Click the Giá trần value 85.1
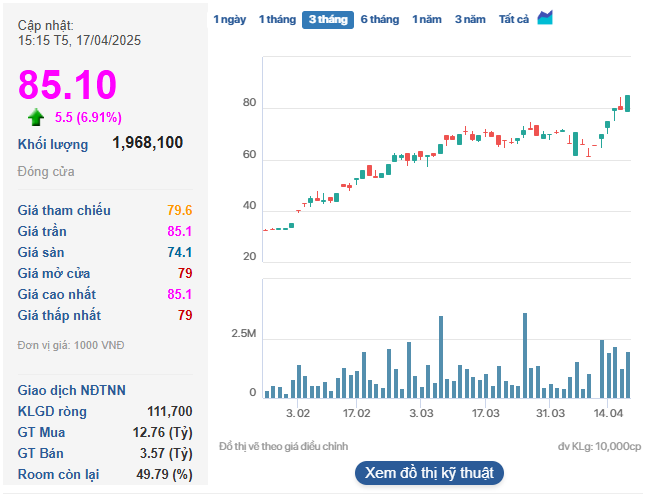Image resolution: width=667 pixels, height=496 pixels. point(180,231)
